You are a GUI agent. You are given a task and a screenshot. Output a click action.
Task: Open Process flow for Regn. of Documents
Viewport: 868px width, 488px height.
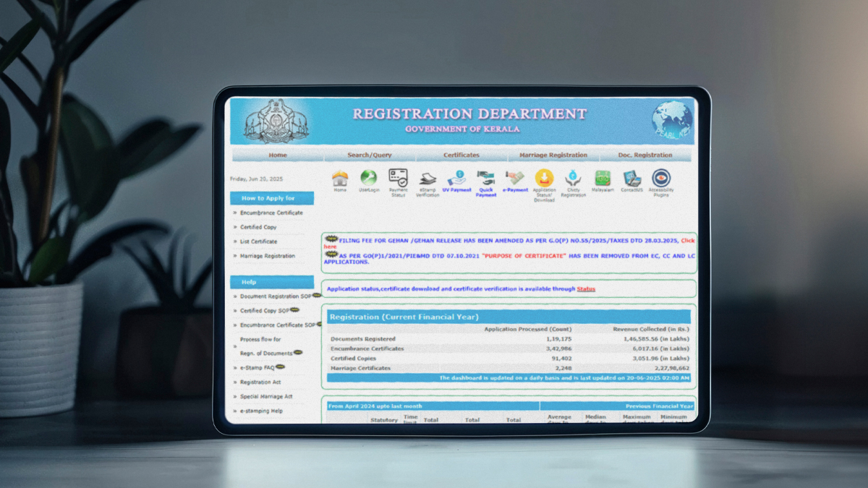click(x=266, y=346)
